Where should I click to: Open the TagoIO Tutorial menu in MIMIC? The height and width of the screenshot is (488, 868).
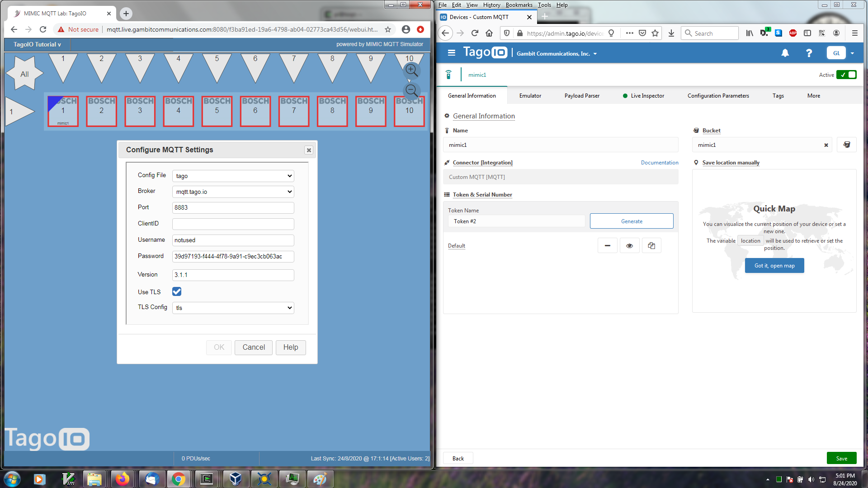(x=37, y=44)
